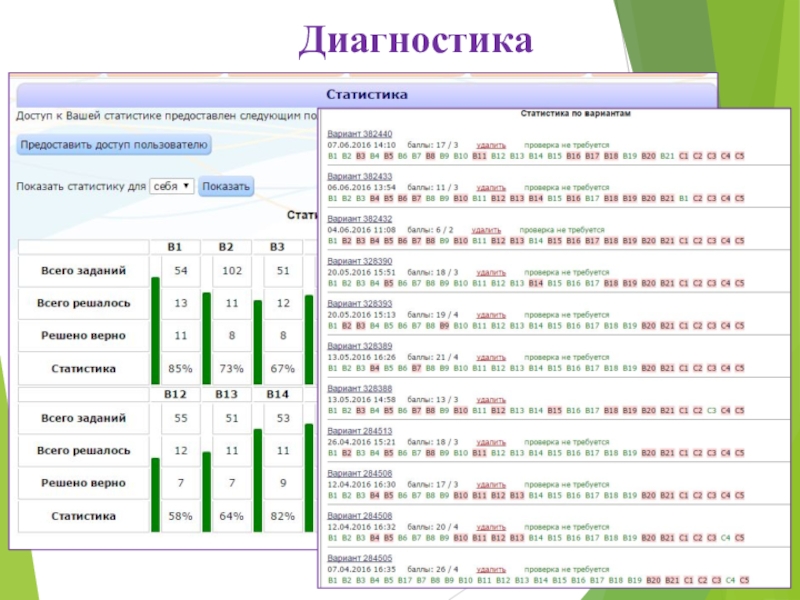Open the 'Вариант 382440' link
The image size is (800, 600).
pyautogui.click(x=360, y=134)
